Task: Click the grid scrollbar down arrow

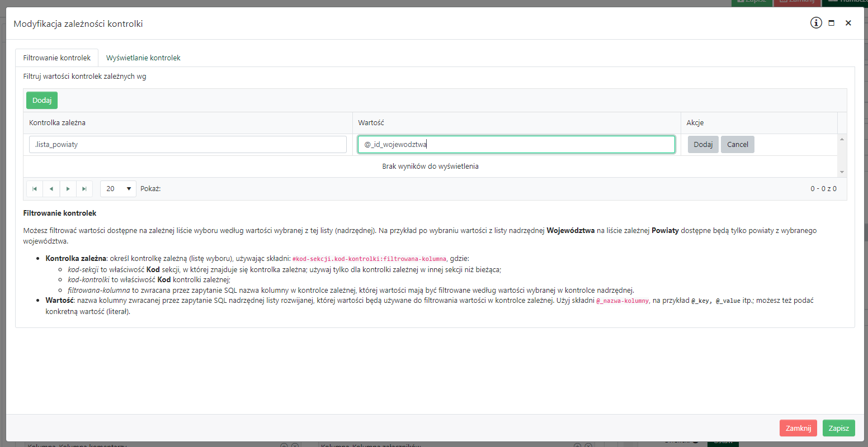Action: tap(842, 172)
